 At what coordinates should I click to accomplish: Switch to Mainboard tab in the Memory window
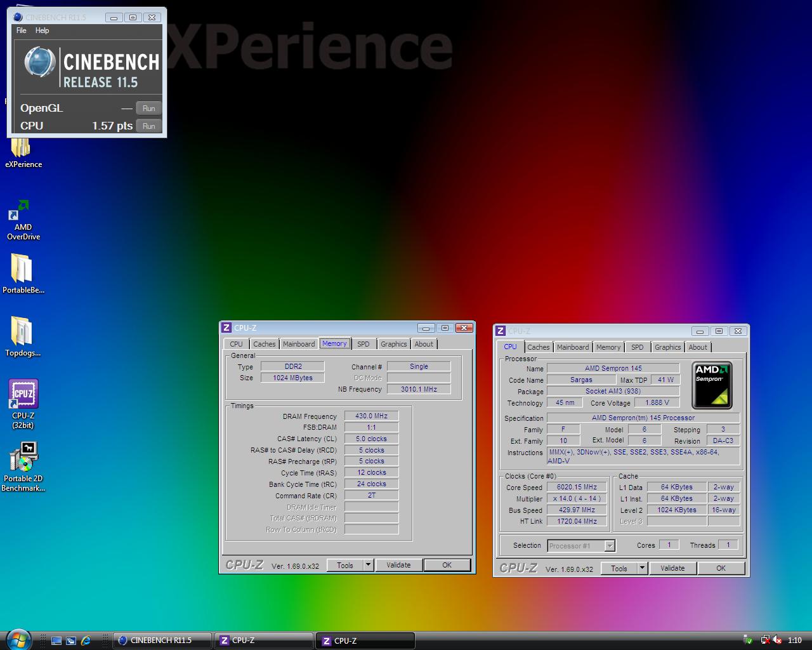coord(299,344)
